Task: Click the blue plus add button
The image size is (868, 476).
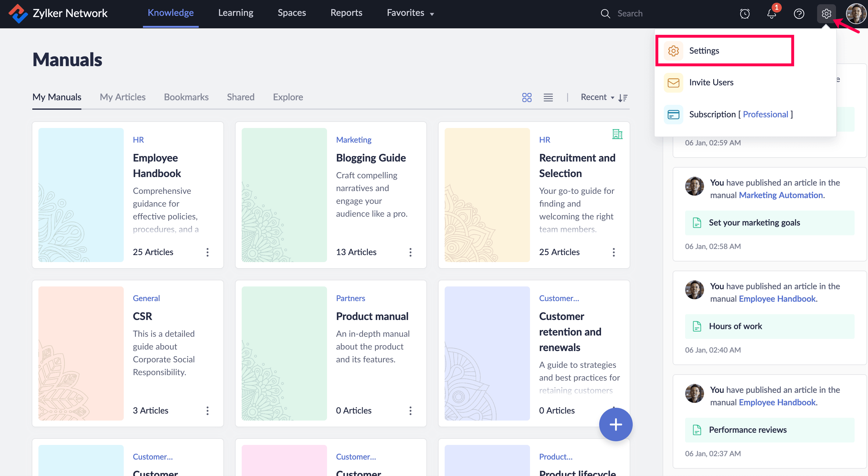Action: (x=615, y=424)
